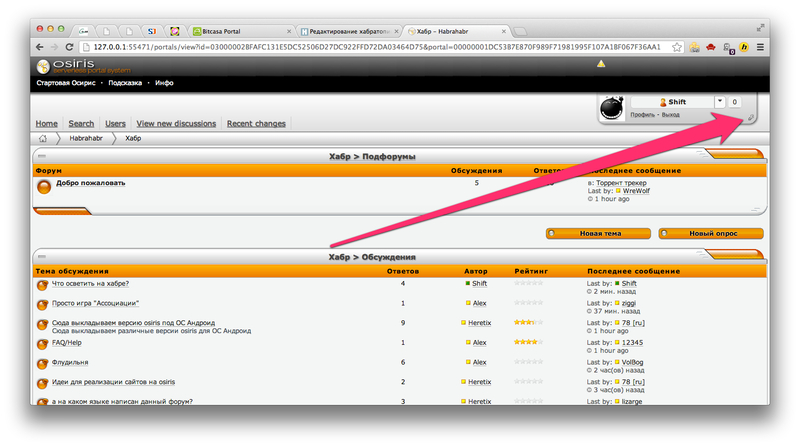The image size is (800, 447).
Task: Open last poster 12345 profile link
Action: point(632,342)
